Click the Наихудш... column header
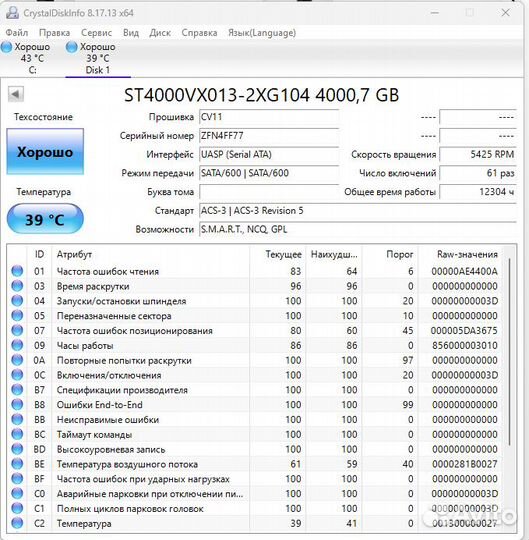This screenshot has height=540, width=529. coord(334,255)
